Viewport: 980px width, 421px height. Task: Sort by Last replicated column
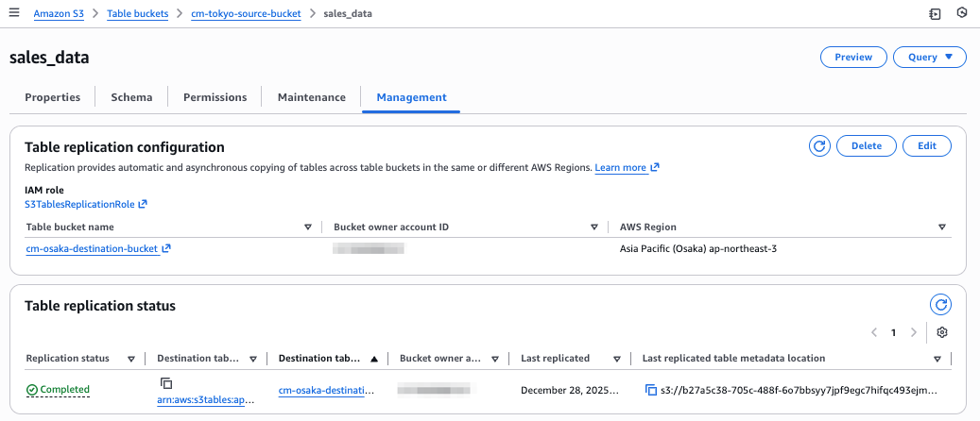click(617, 359)
